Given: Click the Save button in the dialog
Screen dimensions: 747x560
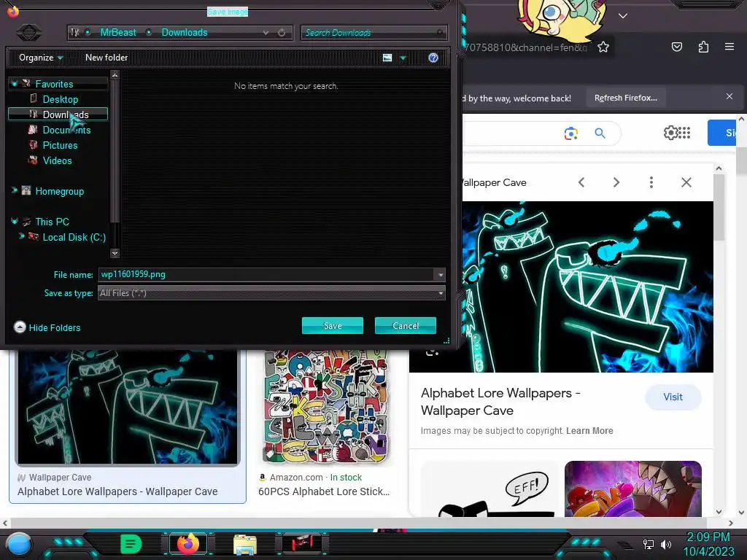Looking at the screenshot, I should pyautogui.click(x=333, y=326).
